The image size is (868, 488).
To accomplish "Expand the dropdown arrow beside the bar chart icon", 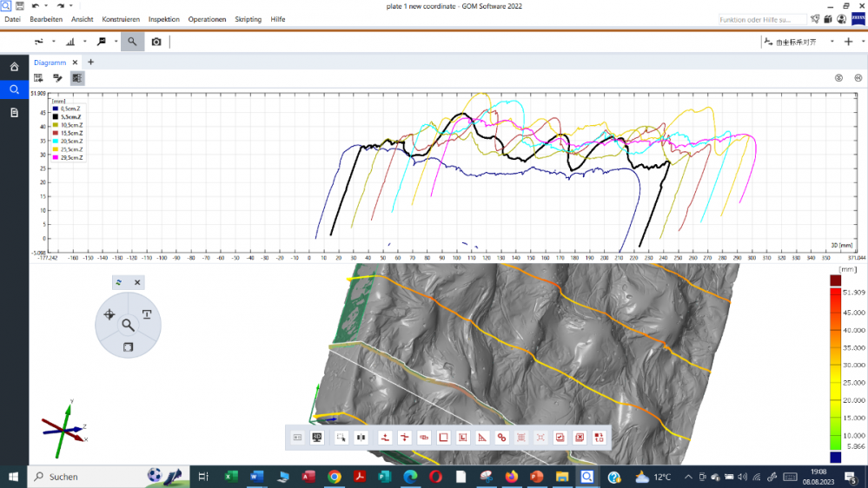I will click(x=85, y=42).
